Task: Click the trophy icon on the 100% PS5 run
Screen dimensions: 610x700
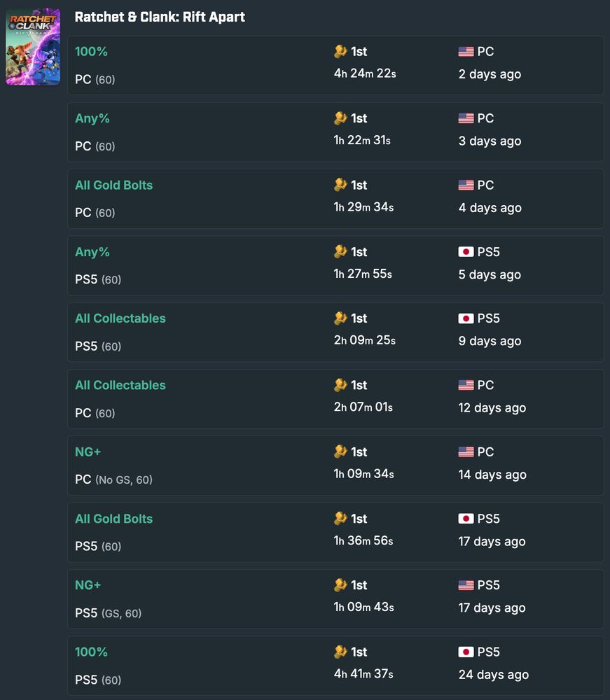Action: pyautogui.click(x=340, y=652)
